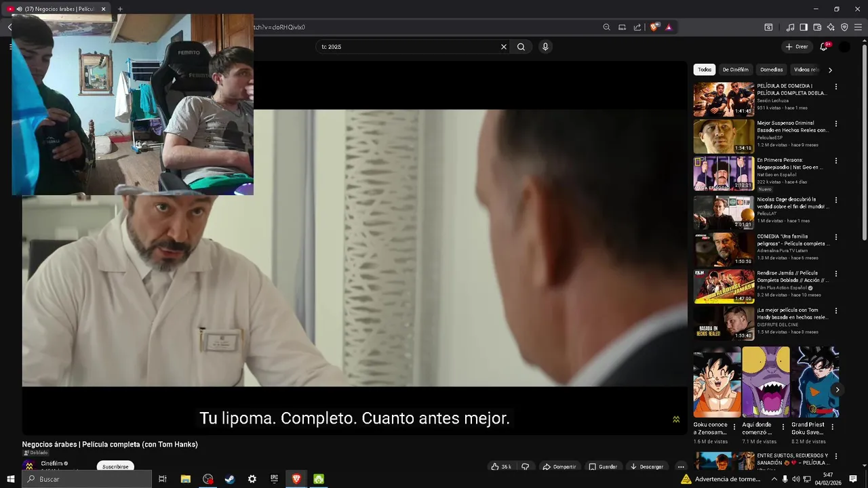Open Windows Start menu
Image resolution: width=868 pixels, height=488 pixels.
click(x=11, y=479)
